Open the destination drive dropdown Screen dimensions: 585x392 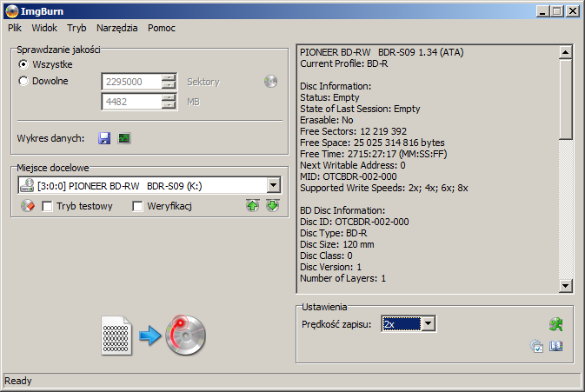274,185
